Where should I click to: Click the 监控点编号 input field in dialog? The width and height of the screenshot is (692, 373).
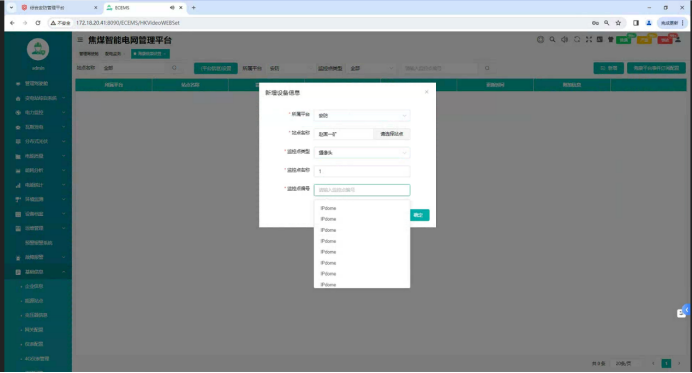[362, 190]
